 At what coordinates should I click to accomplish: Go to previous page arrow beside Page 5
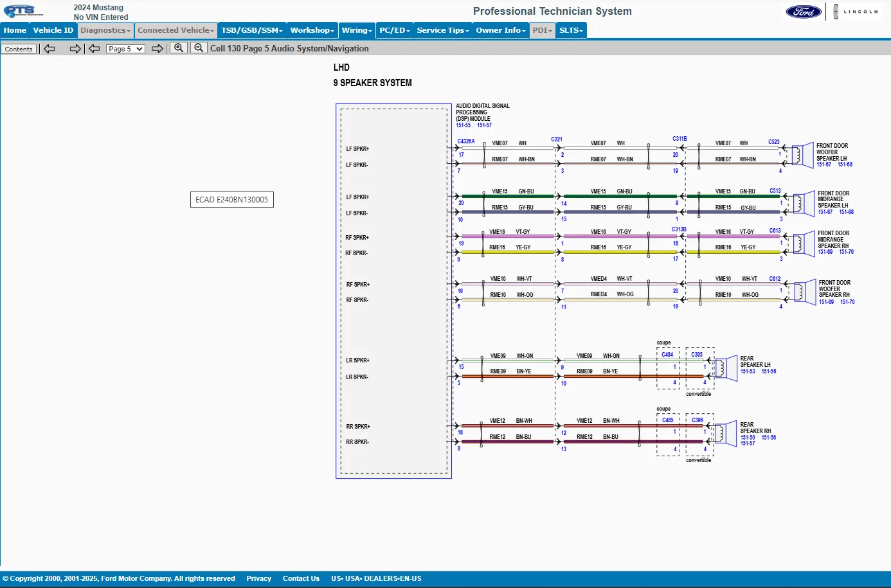94,49
